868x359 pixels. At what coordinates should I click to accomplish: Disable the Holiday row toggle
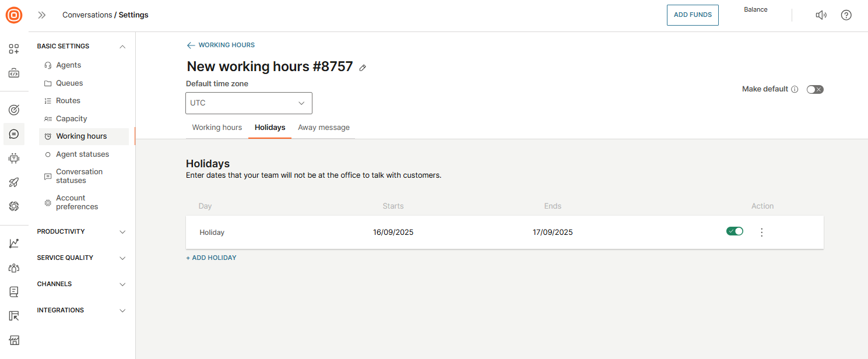(735, 231)
